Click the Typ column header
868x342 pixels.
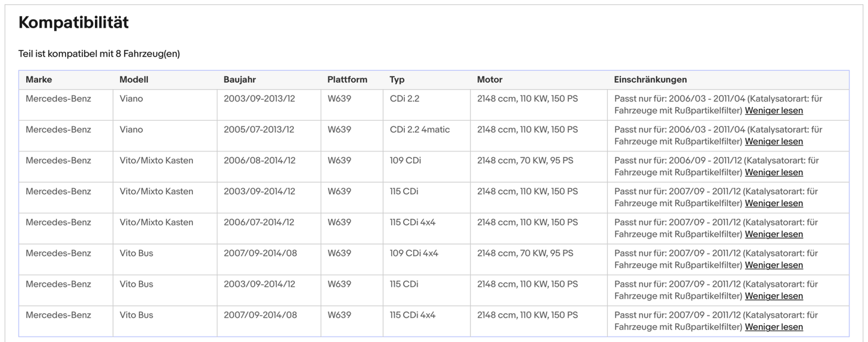click(397, 80)
